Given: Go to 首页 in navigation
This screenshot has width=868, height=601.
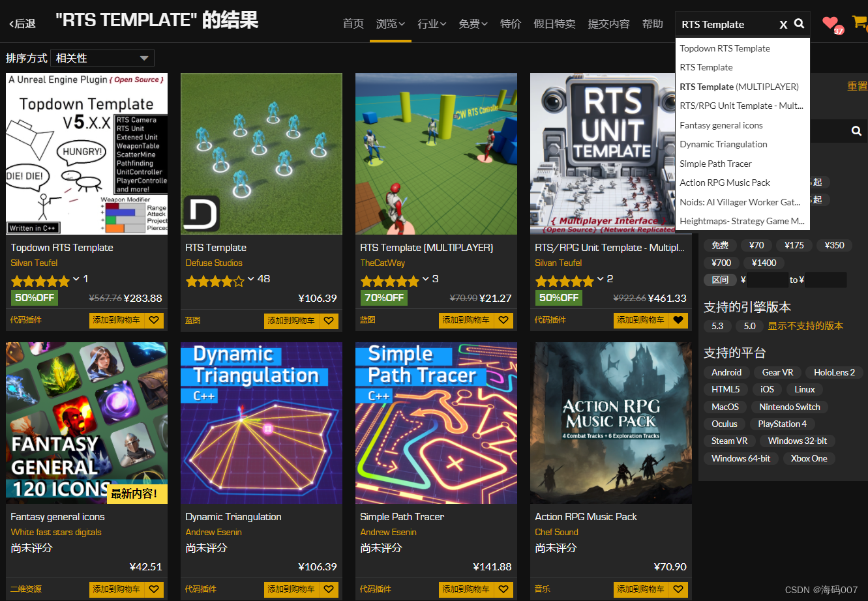Looking at the screenshot, I should pos(353,23).
